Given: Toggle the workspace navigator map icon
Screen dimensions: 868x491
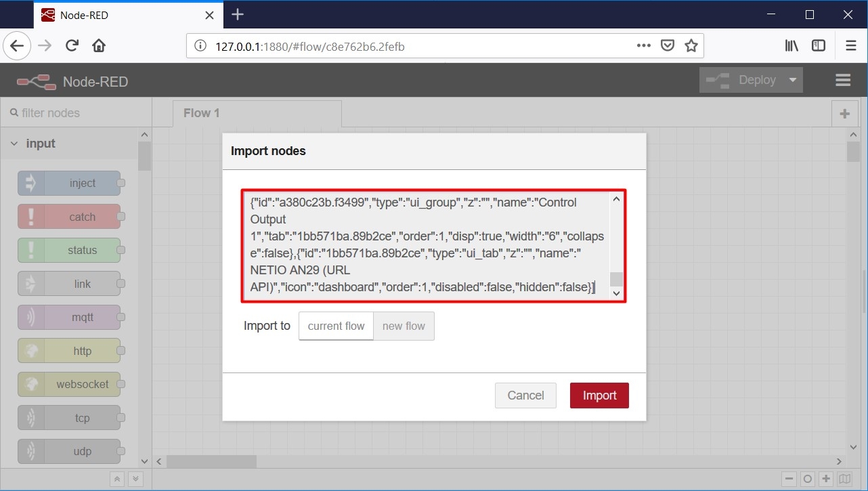Looking at the screenshot, I should [x=844, y=479].
